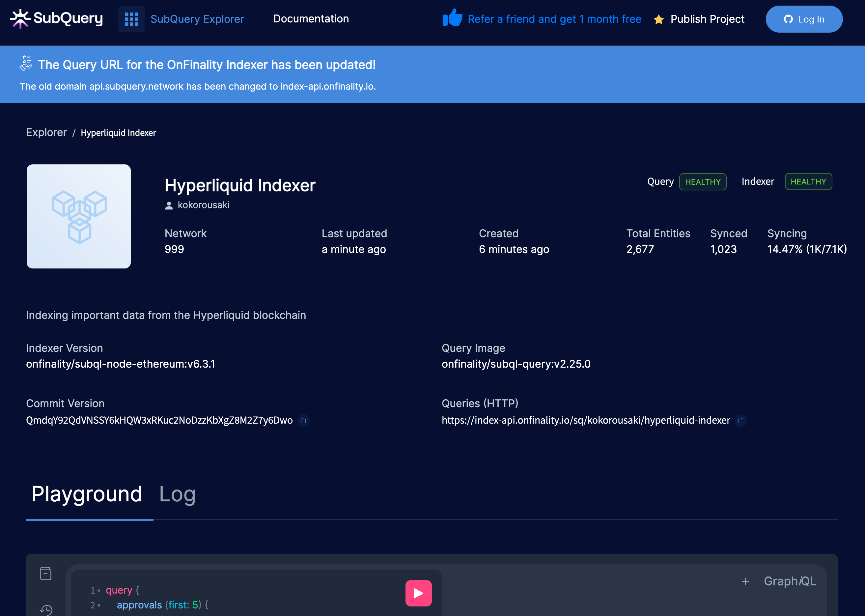The height and width of the screenshot is (616, 865).
Task: Run the query with the play button
Action: point(418,593)
